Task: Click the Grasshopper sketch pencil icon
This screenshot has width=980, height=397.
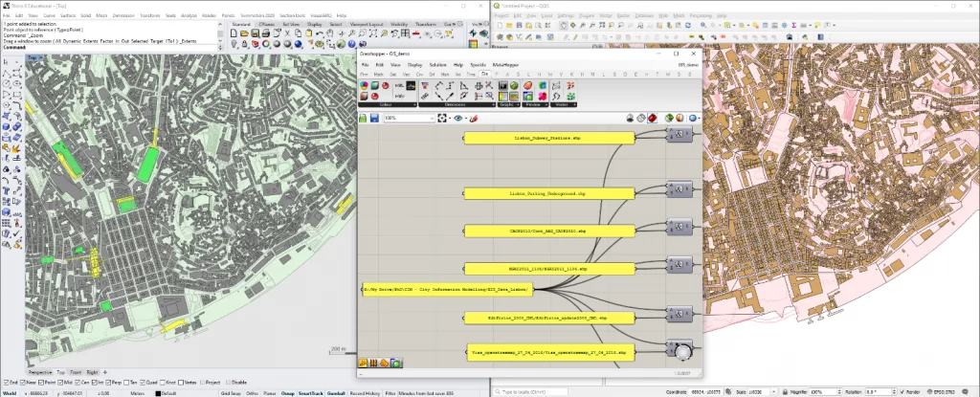Action: [474, 118]
